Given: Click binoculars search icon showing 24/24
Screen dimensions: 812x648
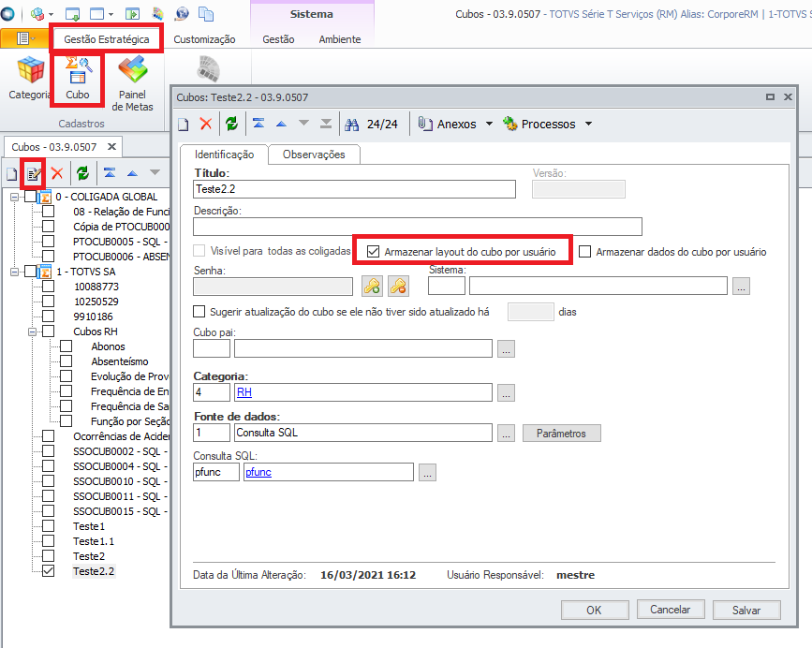Looking at the screenshot, I should tap(352, 125).
